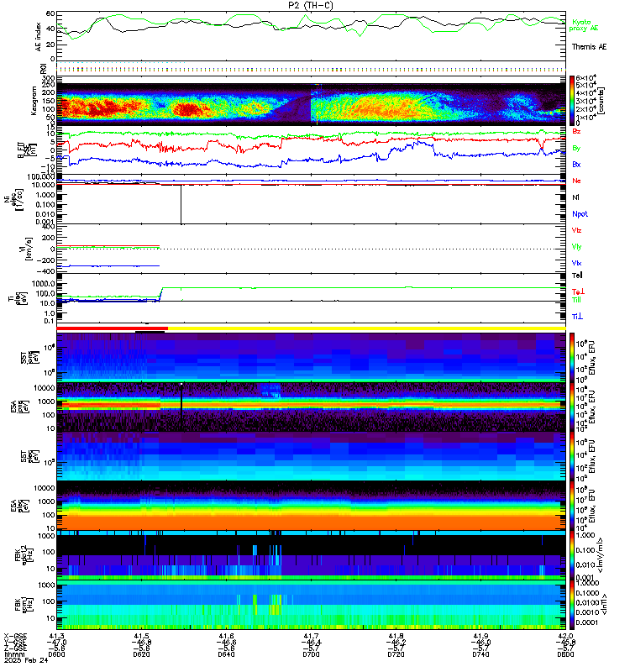This screenshot has height=672, width=630.
Task: Select the black "Ni" legend label
Action: point(575,197)
